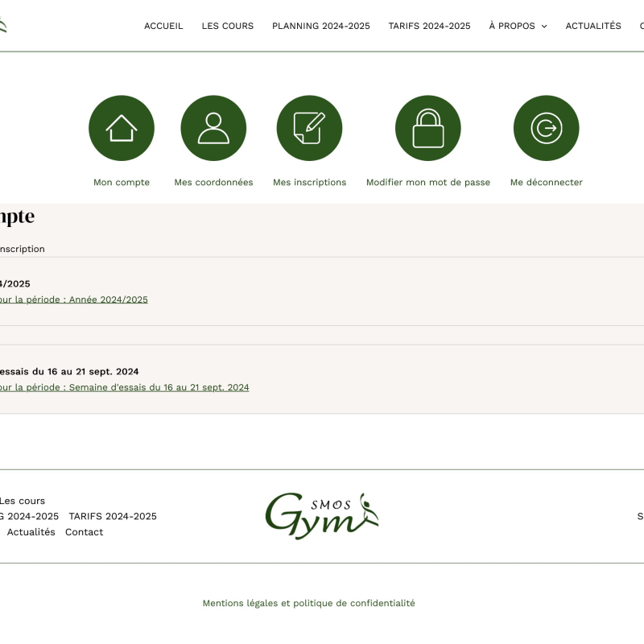This screenshot has height=644, width=644.
Task: Select PLANNING 2024-2025 in the header menu
Action: point(320,26)
